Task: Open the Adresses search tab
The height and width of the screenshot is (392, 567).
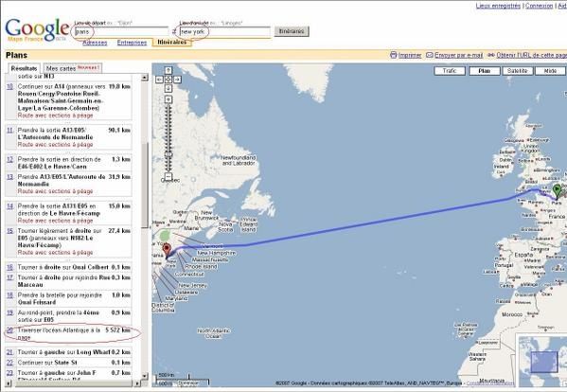Action: pos(95,43)
